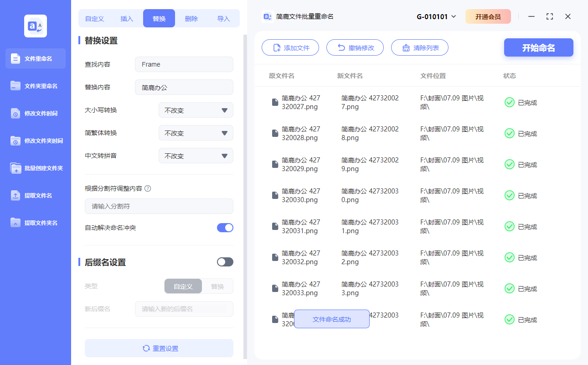
Task: Click the 请输入分割符 input field
Action: 159,206
